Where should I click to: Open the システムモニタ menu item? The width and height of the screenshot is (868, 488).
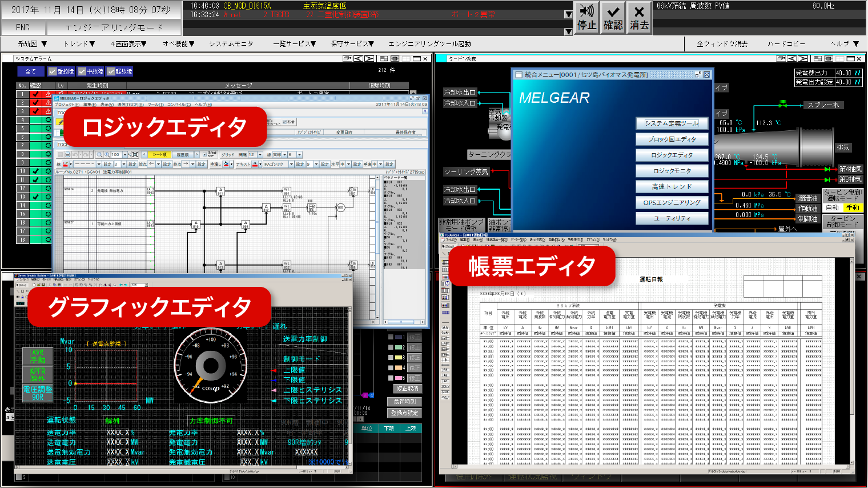point(230,44)
